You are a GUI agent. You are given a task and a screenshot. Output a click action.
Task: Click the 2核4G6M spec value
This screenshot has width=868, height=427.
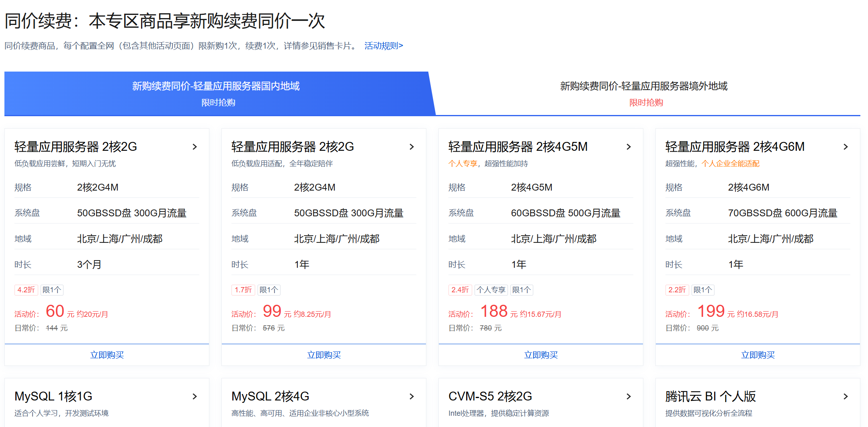pos(749,187)
